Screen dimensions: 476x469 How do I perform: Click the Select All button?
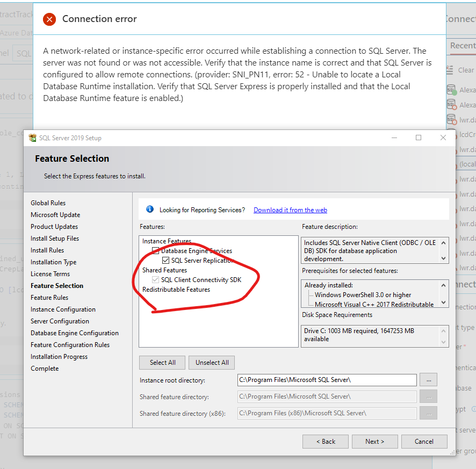pos(162,363)
